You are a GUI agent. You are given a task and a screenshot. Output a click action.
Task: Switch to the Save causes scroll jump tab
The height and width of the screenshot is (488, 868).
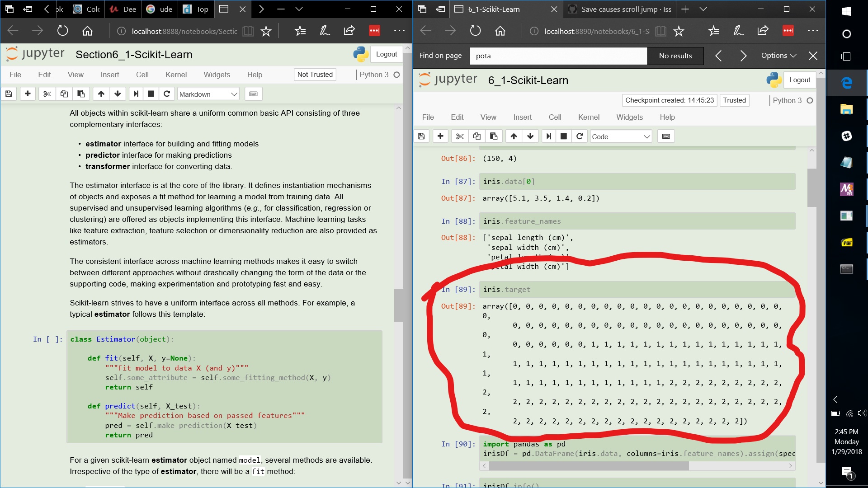click(619, 9)
